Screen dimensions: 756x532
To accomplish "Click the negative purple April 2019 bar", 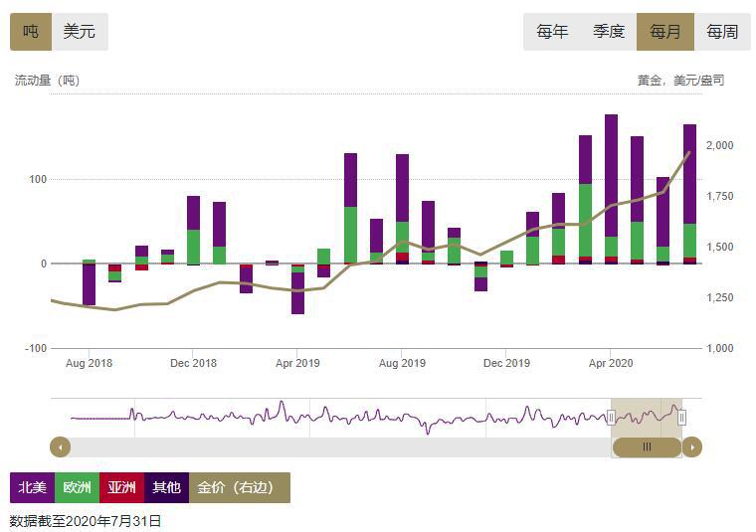I will (297, 293).
